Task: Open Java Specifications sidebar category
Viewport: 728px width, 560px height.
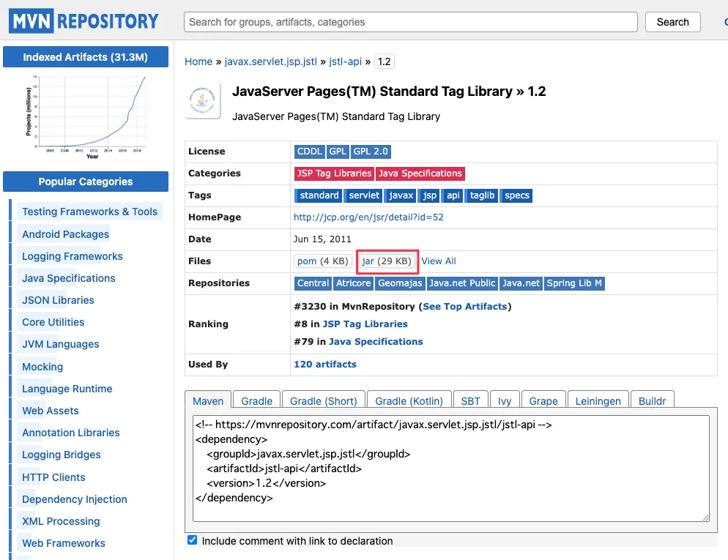Action: [x=69, y=278]
